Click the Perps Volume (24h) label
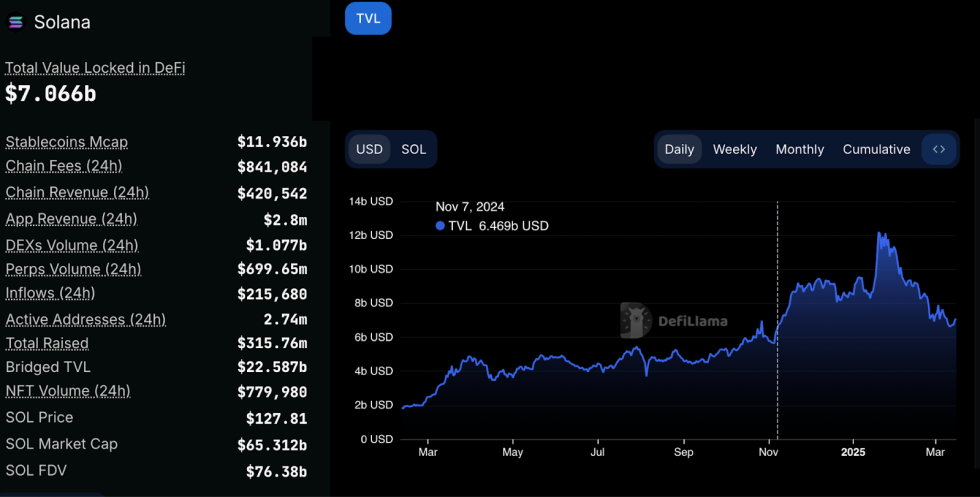This screenshot has height=497, width=980. pos(73,269)
